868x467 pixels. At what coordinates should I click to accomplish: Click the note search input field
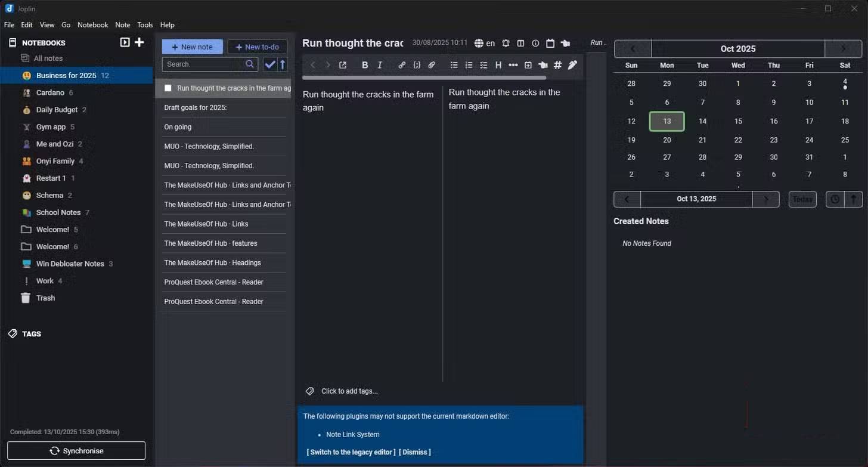pyautogui.click(x=204, y=64)
